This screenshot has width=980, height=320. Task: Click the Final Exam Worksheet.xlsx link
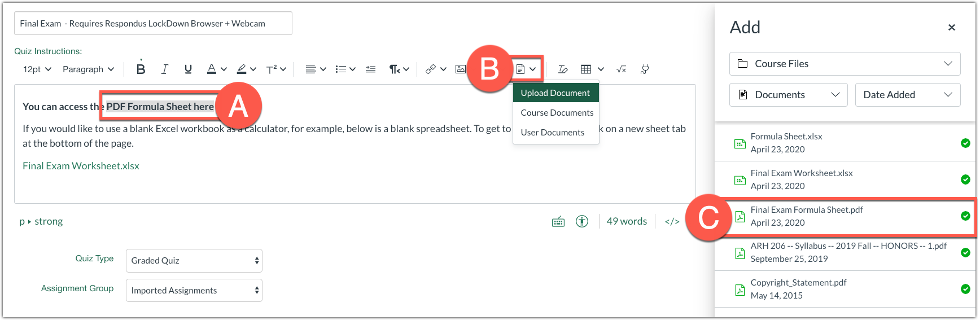[81, 166]
